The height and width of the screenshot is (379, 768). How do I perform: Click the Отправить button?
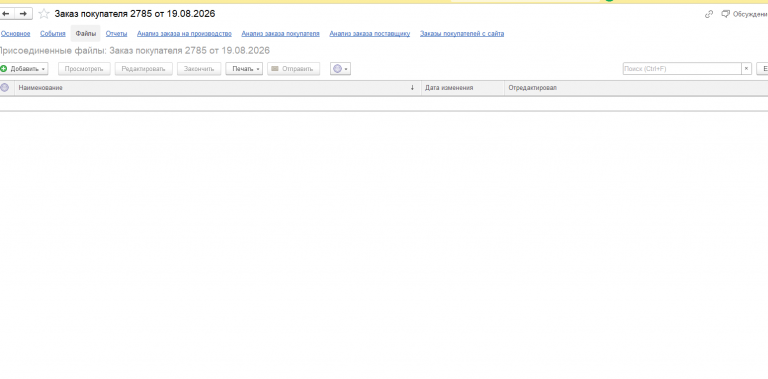click(293, 69)
